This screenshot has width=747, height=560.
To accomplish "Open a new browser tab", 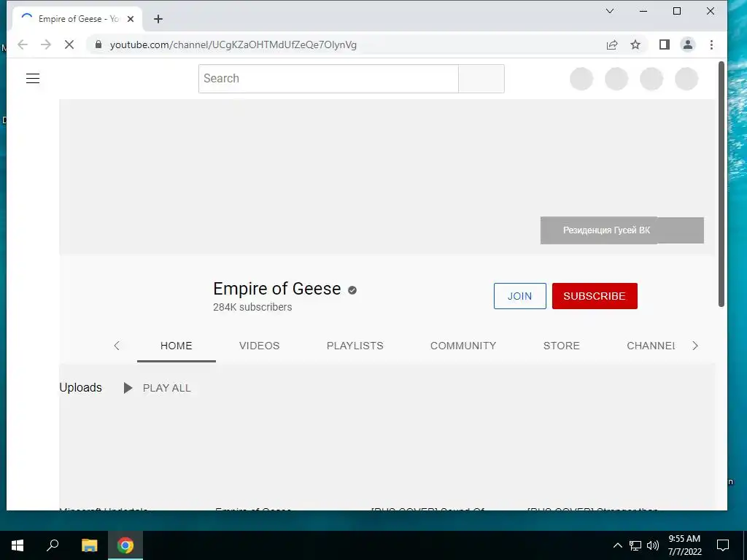I will tap(158, 19).
